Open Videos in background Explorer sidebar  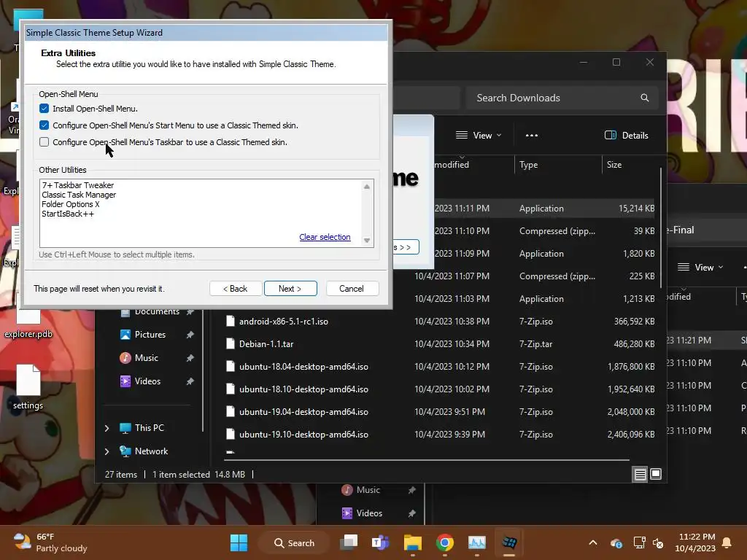click(368, 513)
